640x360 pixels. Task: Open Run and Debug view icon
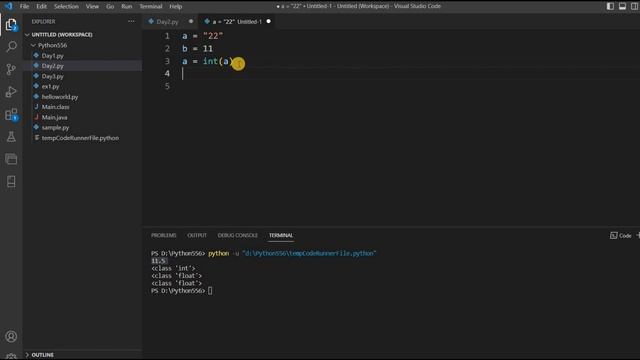(x=11, y=91)
